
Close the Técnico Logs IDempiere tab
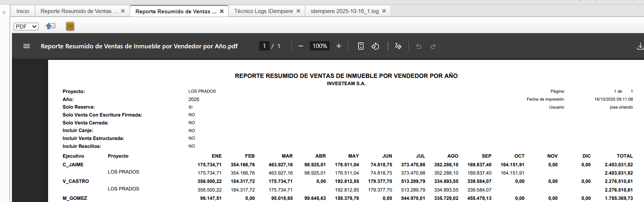(299, 11)
